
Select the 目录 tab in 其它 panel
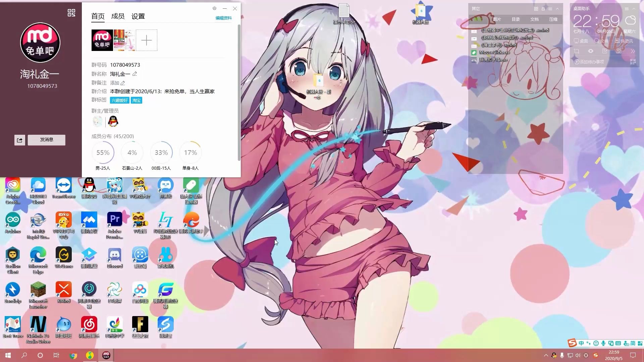(x=516, y=19)
